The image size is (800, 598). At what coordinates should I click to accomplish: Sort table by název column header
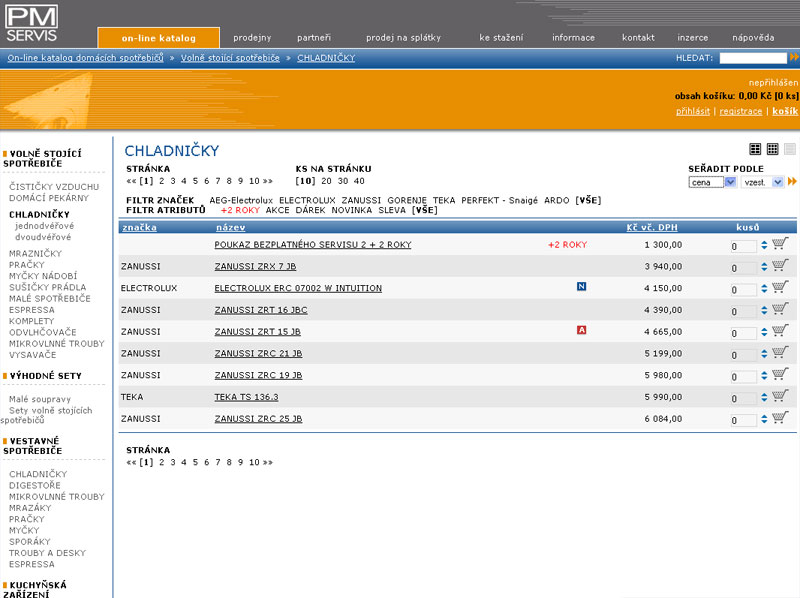click(x=231, y=228)
